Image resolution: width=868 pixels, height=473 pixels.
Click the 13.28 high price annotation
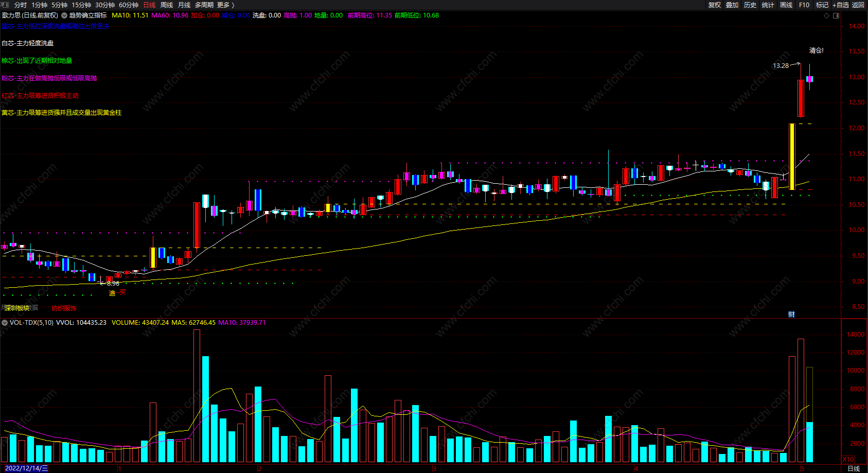point(781,66)
